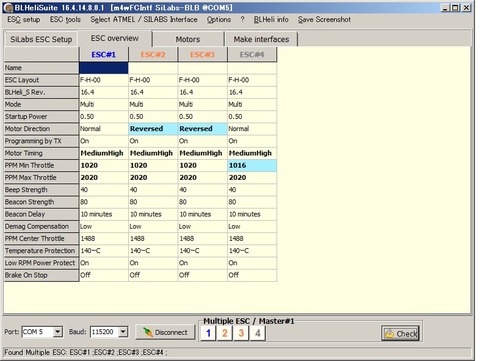
Task: Click the plug icon on Disconnect button
Action: [148, 332]
